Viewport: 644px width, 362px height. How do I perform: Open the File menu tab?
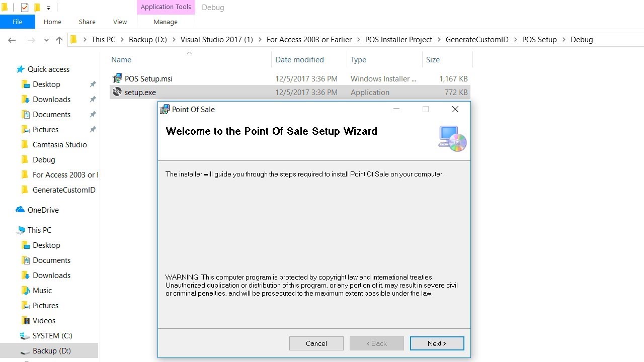click(x=17, y=22)
